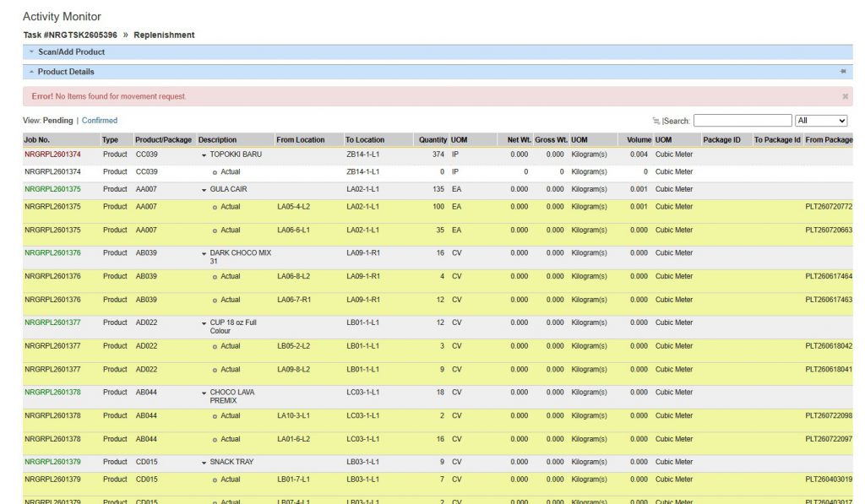Click From Package PLT260618041
Screen dimensions: 865x504
(829, 370)
